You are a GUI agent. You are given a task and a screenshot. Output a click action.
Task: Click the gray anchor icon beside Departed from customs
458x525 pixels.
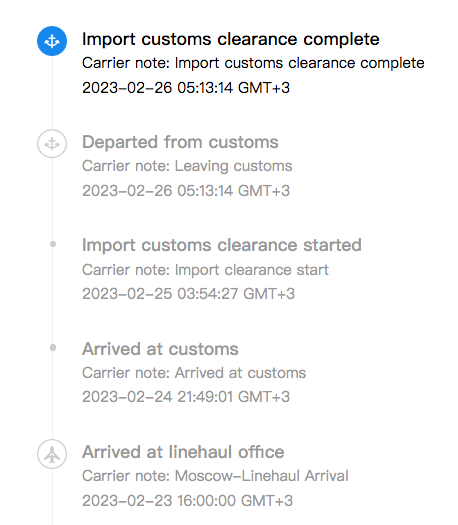[52, 144]
